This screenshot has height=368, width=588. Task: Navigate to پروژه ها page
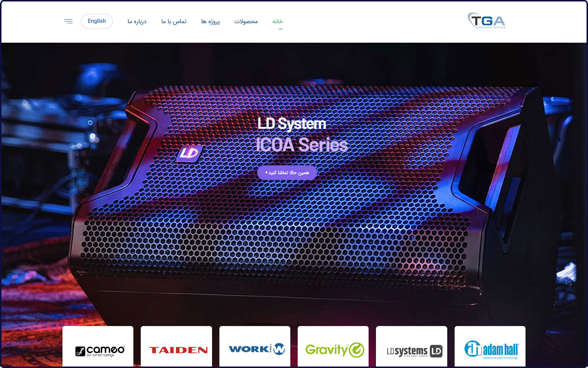click(210, 21)
